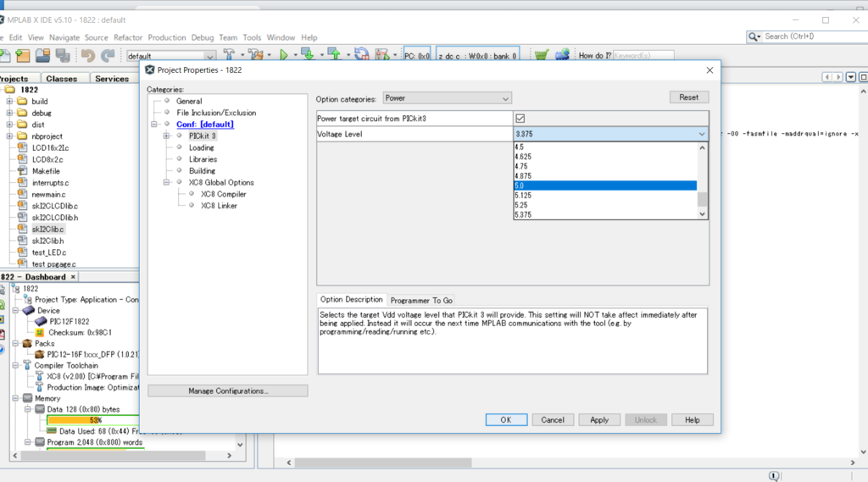Select 5.125 in the voltage list
The height and width of the screenshot is (482, 868).
(x=605, y=196)
